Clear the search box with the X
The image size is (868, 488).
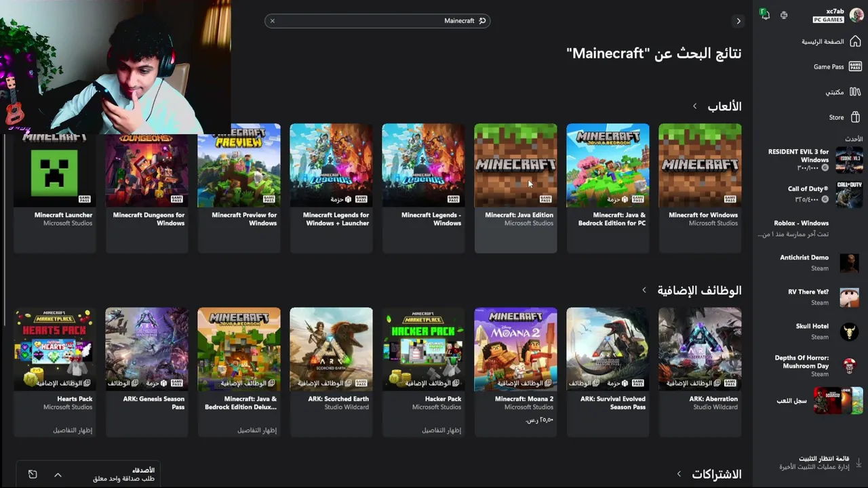[273, 21]
